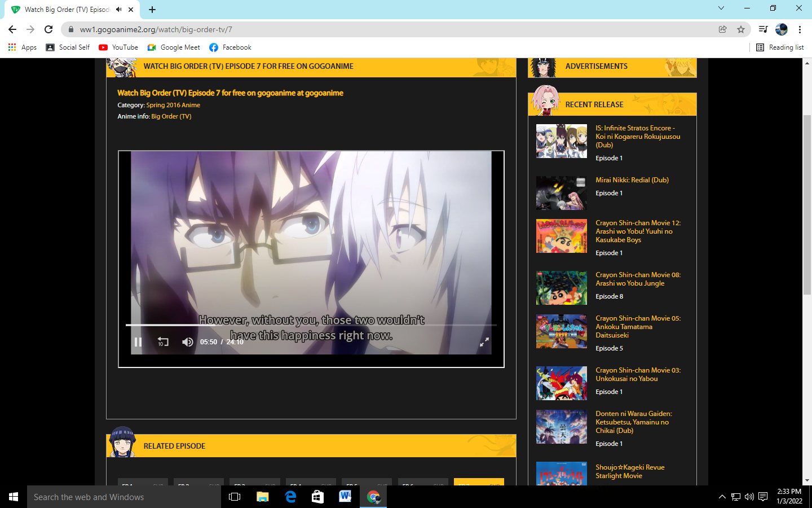Screen dimensions: 812x508
Task: Reload the gogoanime page
Action: 48,29
